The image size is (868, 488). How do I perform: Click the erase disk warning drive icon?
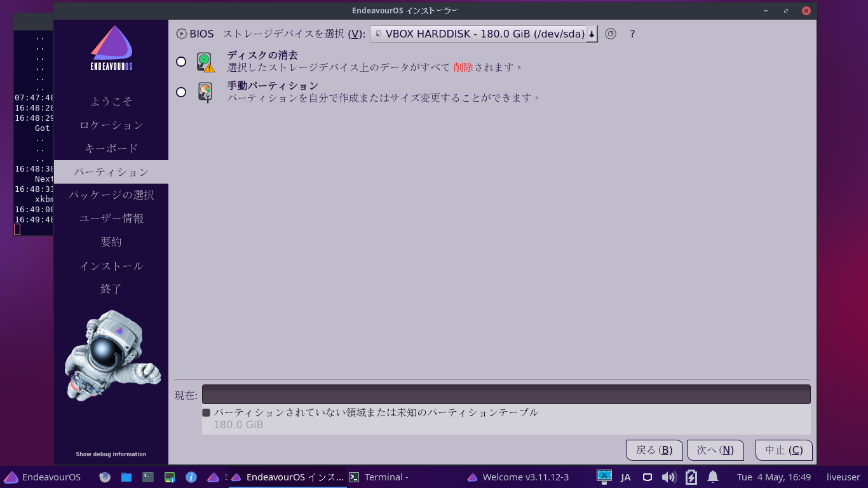pos(205,62)
